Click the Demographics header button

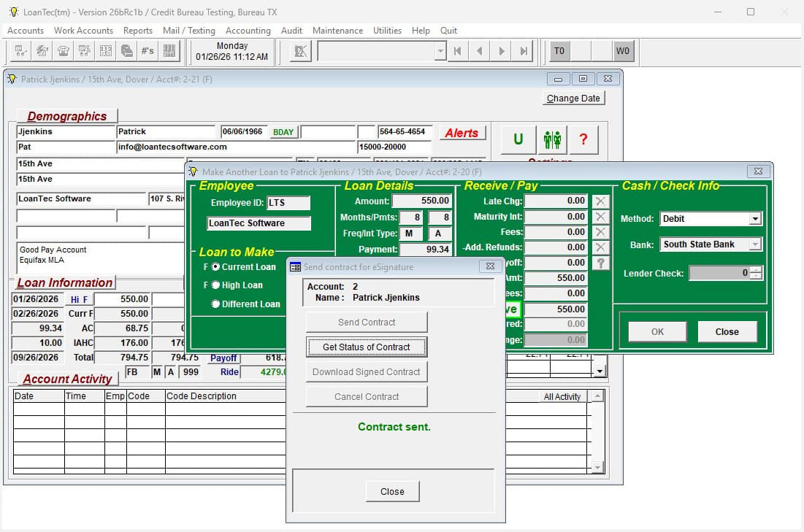[67, 116]
